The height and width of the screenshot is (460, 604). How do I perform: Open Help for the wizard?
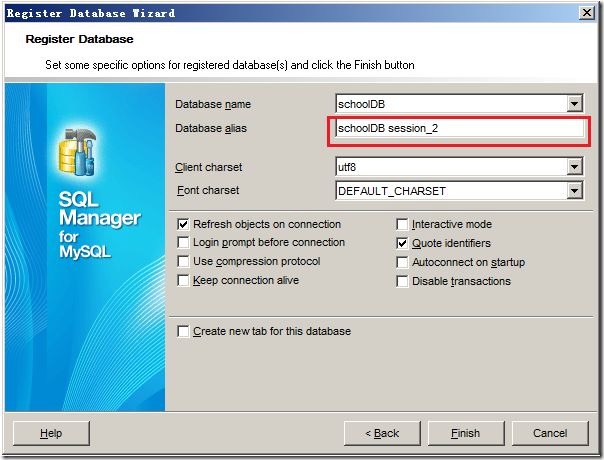click(x=51, y=433)
